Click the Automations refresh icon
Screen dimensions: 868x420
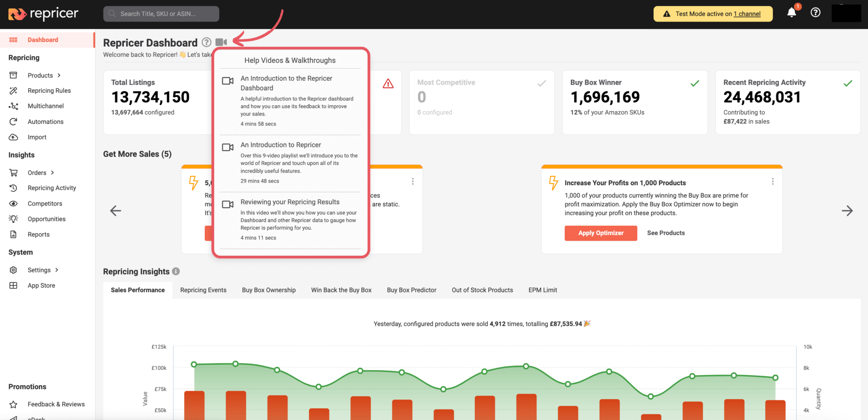[14, 122]
